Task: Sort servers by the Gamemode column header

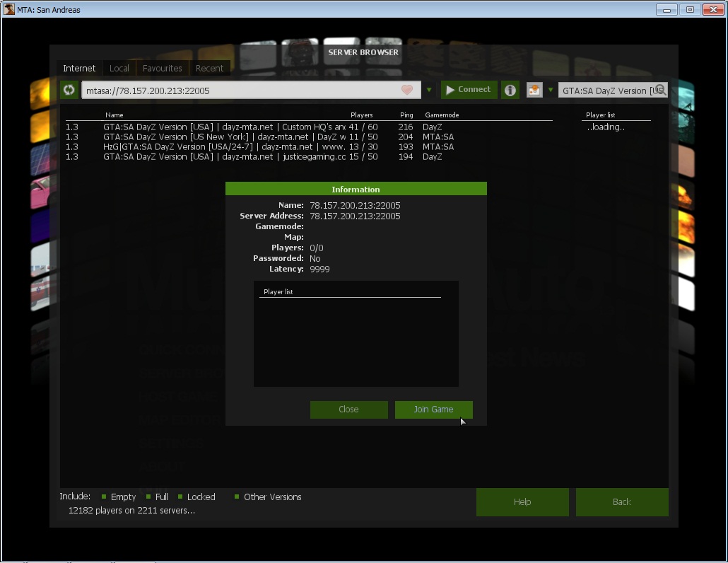Action: click(x=442, y=115)
